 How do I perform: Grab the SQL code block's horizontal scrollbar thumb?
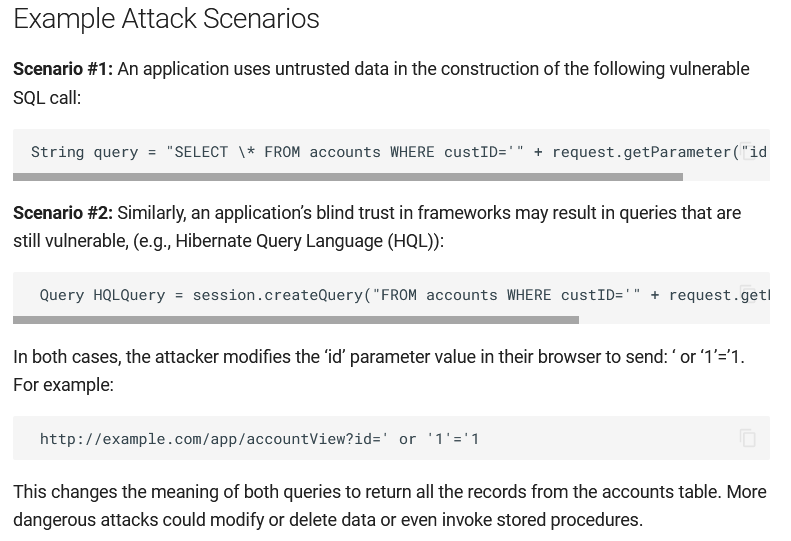(x=347, y=177)
